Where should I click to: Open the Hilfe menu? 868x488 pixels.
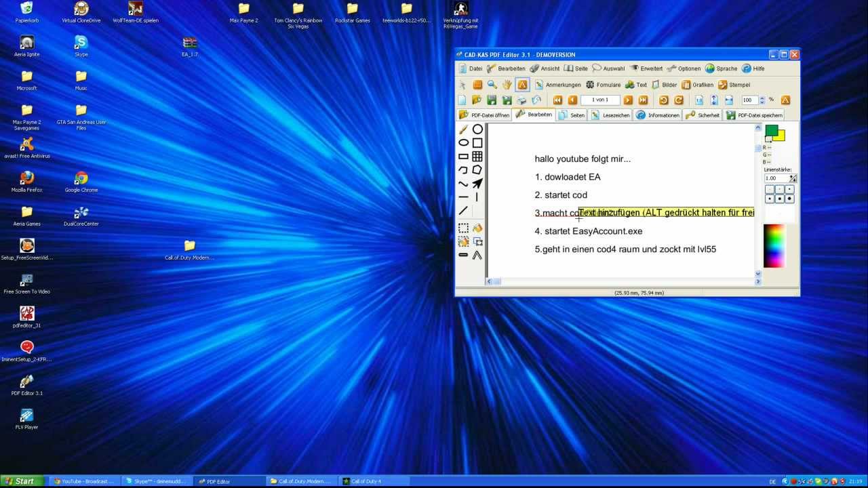(x=753, y=68)
